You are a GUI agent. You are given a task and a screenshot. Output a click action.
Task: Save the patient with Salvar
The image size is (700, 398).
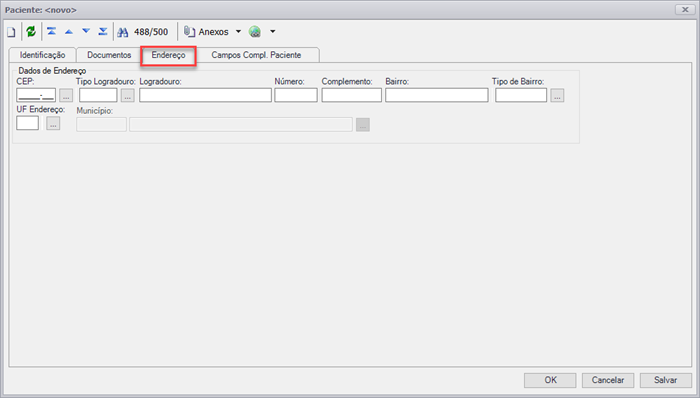(666, 380)
